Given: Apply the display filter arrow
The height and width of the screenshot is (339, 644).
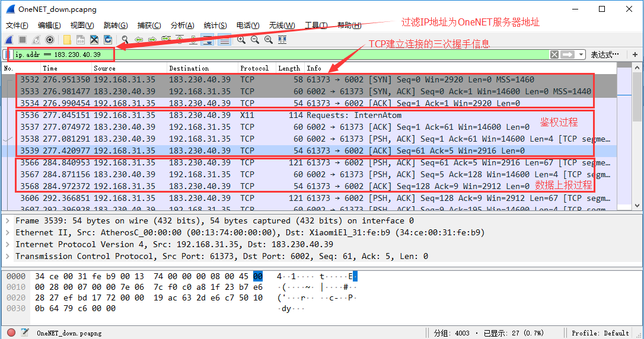Looking at the screenshot, I should pyautogui.click(x=567, y=55).
